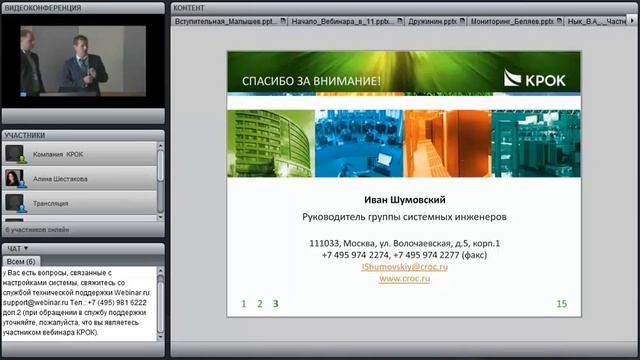Click the green building slide photo

(x=270, y=143)
